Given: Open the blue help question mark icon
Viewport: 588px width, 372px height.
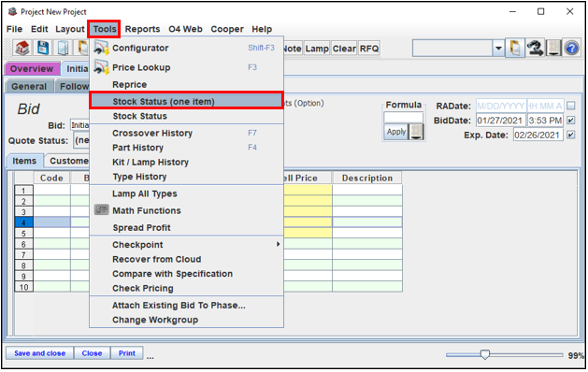Looking at the screenshot, I should click(571, 48).
